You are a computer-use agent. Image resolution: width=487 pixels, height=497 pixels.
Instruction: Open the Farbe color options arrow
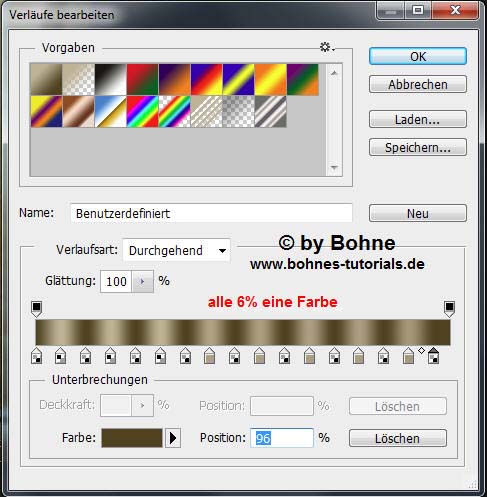(173, 438)
